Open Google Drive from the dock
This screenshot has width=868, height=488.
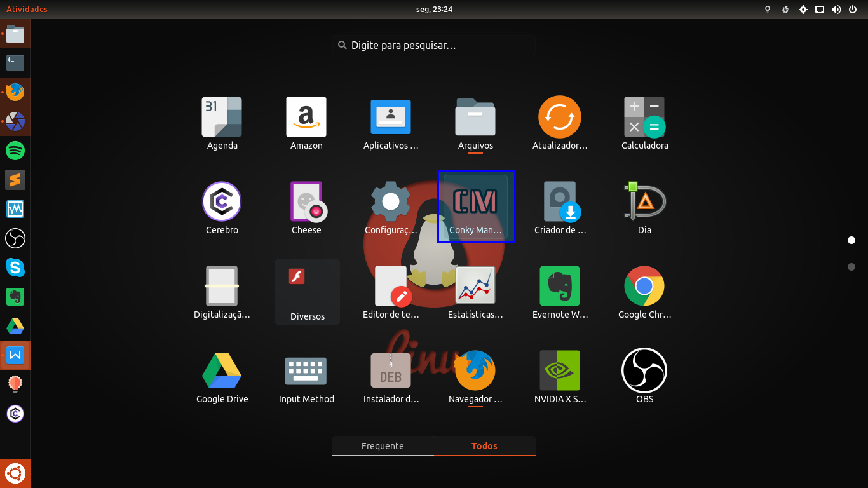click(15, 326)
